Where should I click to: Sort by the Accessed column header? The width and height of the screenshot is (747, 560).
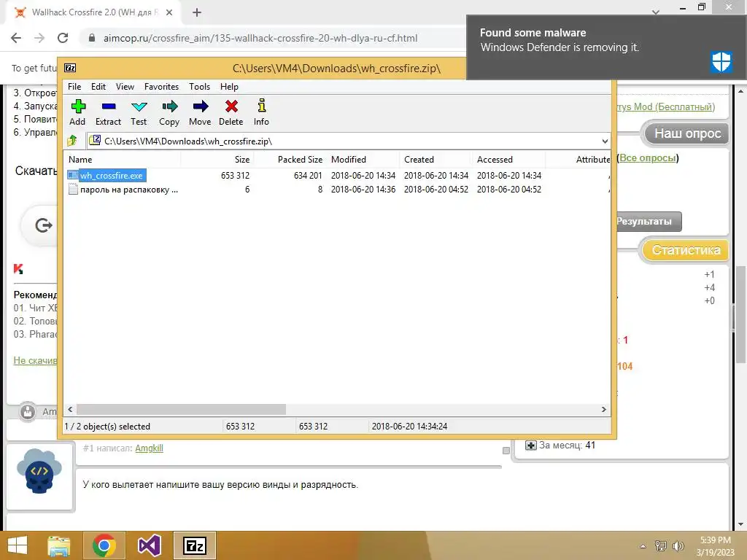pyautogui.click(x=508, y=160)
